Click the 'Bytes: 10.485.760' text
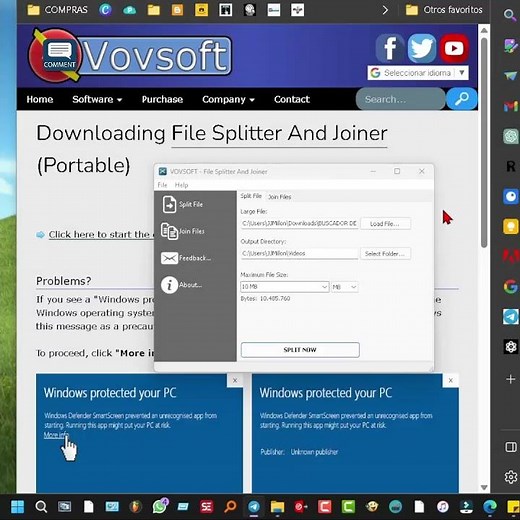Image resolution: width=520 pixels, height=520 pixels. coord(265,299)
